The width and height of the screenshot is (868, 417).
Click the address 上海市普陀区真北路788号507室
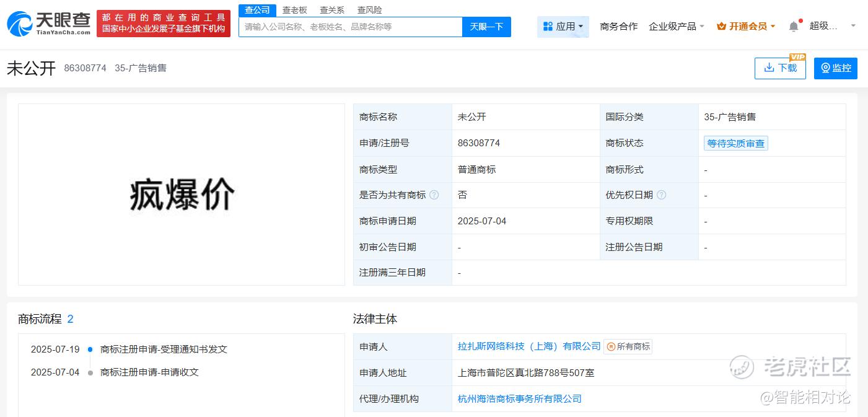[x=526, y=372]
